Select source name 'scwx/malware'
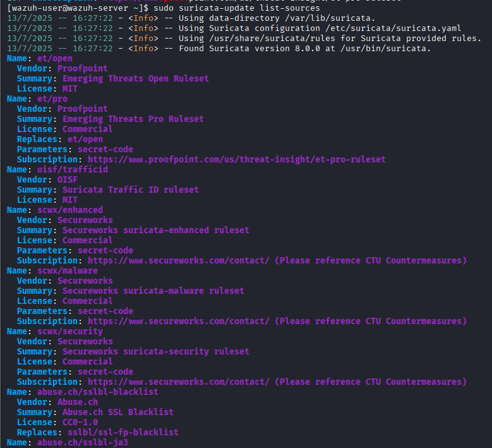 (68, 270)
